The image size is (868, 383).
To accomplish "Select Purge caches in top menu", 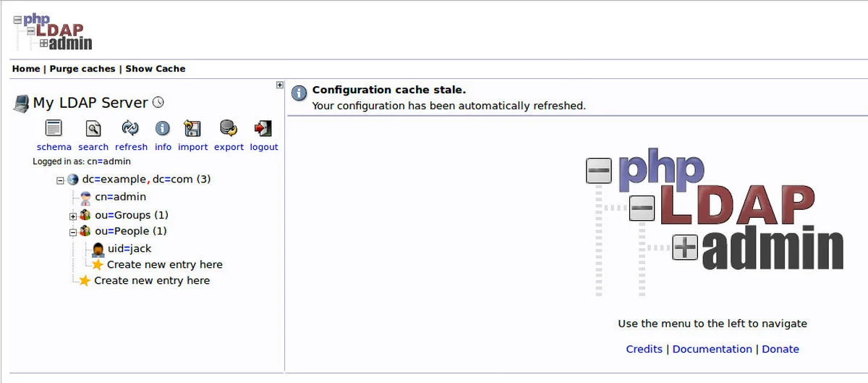I will click(82, 69).
